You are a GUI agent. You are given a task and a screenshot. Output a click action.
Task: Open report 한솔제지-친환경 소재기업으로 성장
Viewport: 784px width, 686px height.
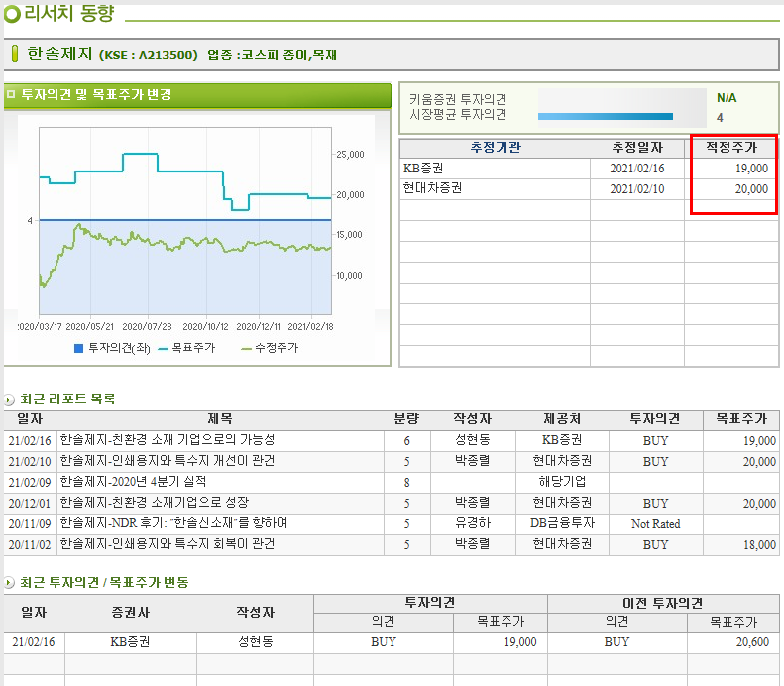[155, 503]
